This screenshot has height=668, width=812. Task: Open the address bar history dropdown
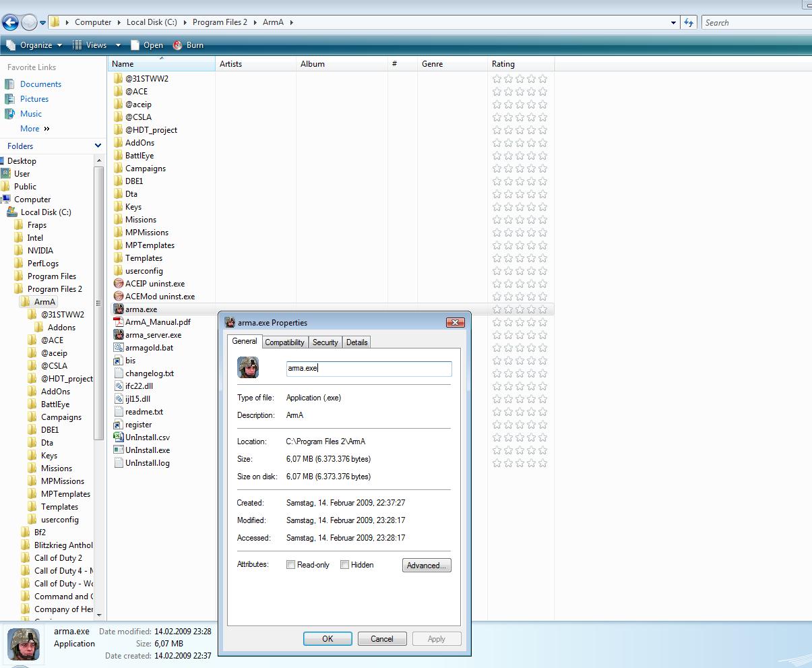pos(673,22)
